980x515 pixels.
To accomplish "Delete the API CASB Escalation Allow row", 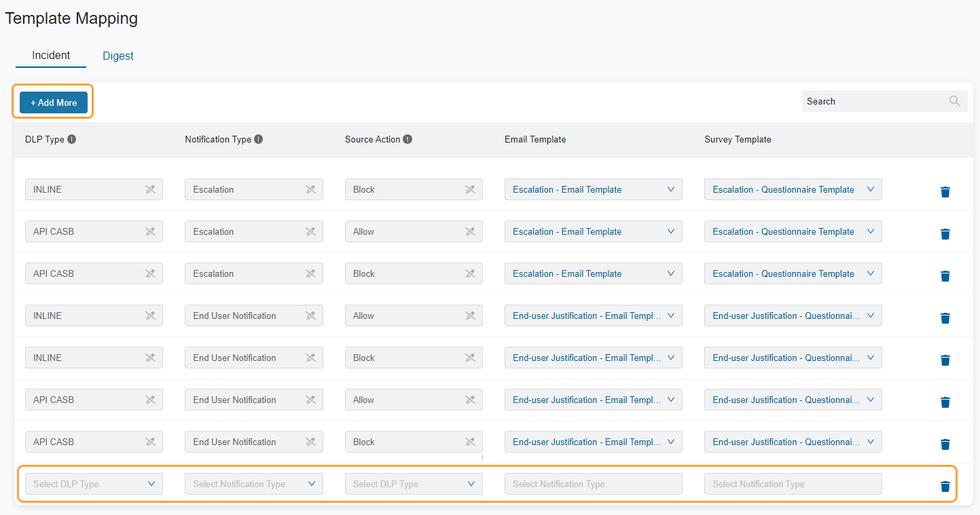I will (x=945, y=234).
